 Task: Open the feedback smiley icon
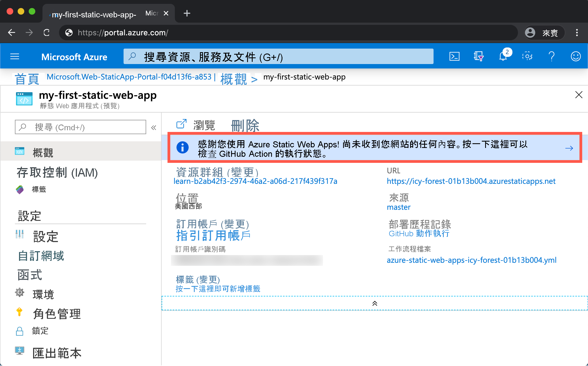coord(576,57)
